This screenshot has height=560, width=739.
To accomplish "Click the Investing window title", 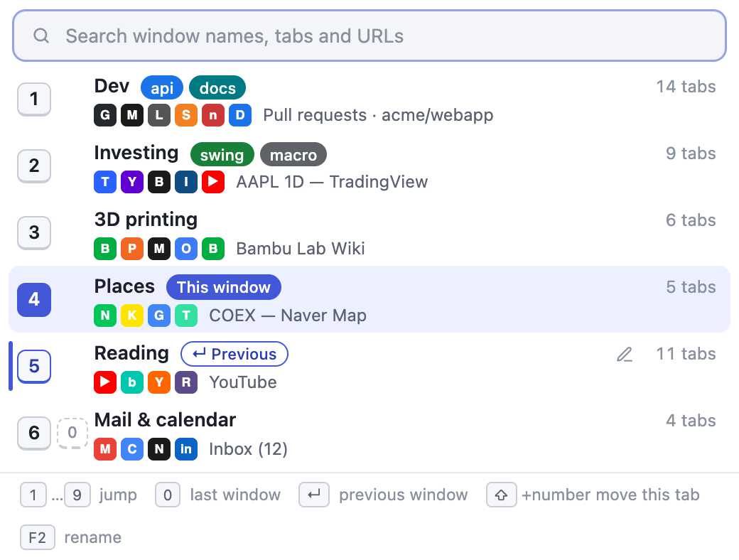I will (x=136, y=154).
